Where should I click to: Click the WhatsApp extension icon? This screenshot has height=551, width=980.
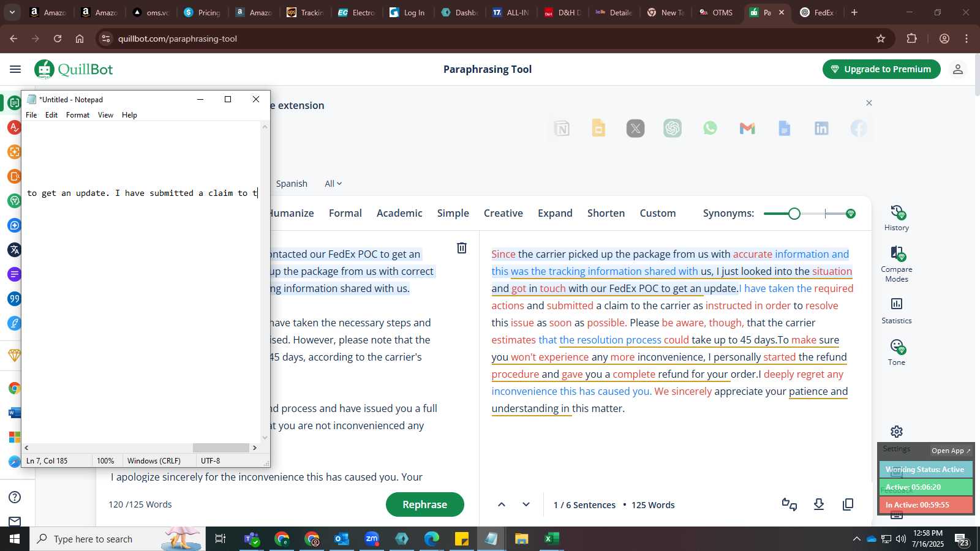point(710,128)
